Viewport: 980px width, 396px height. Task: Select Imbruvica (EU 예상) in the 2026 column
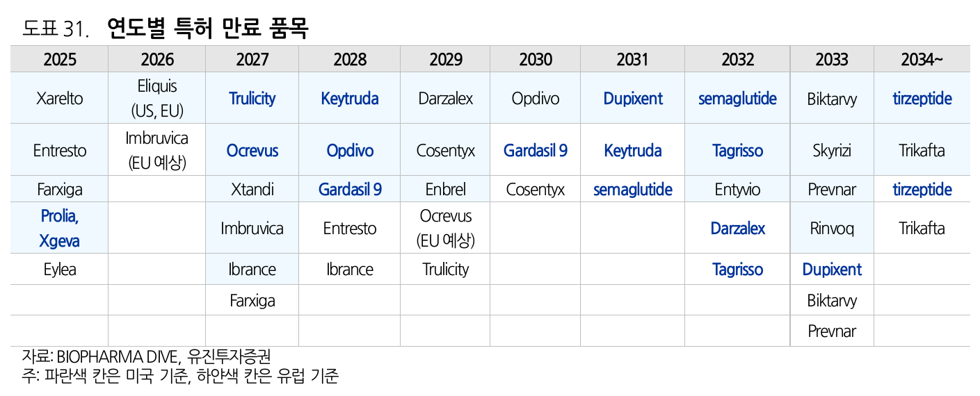pos(157,150)
